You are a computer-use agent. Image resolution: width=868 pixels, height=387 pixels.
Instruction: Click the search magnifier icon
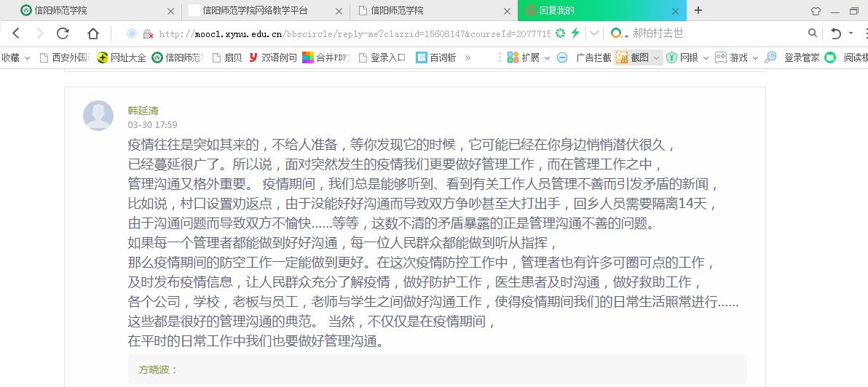[813, 33]
